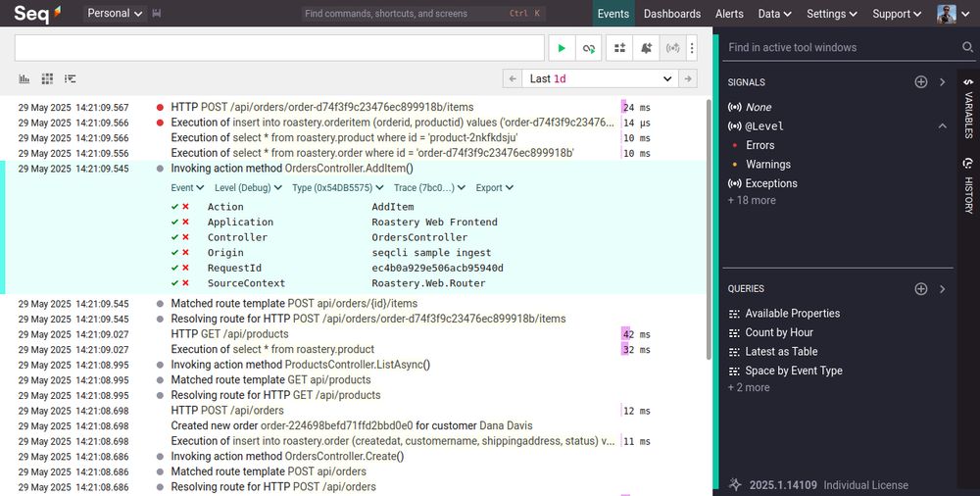The image size is (980, 496).
Task: Include SourceContext property with green check
Action: click(x=175, y=283)
